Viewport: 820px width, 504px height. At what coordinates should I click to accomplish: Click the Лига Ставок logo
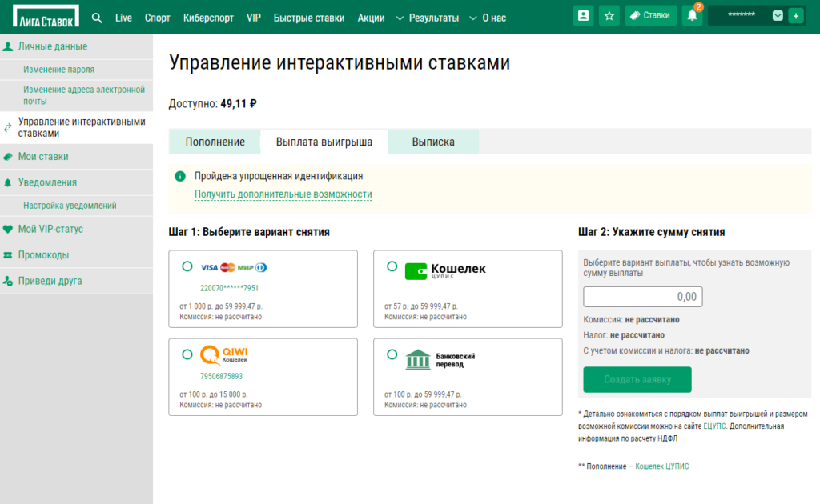[x=46, y=16]
